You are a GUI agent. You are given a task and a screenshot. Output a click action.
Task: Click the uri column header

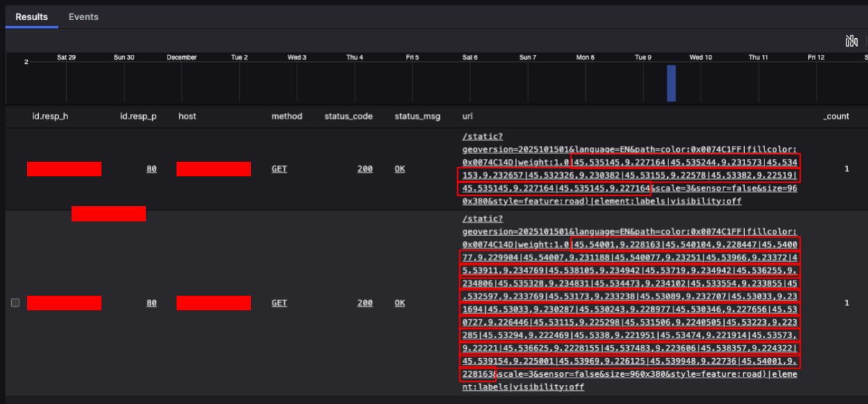coord(468,117)
